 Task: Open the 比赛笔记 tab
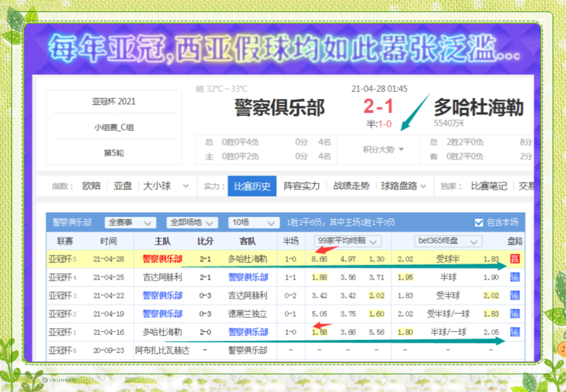pos(489,186)
